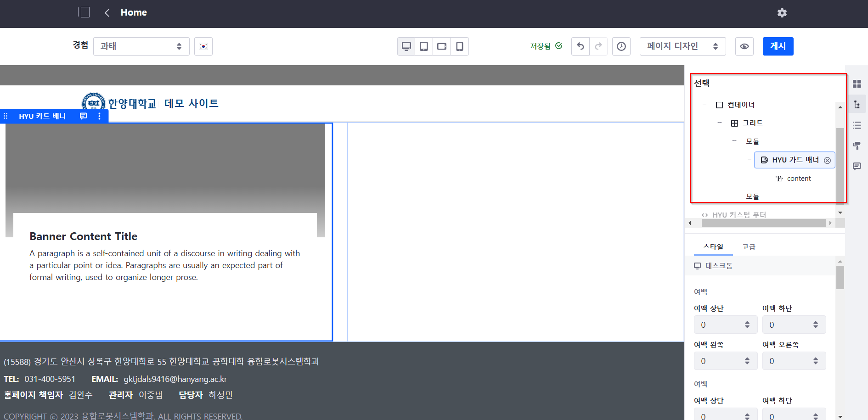Collapse the container tree node
The width and height of the screenshot is (868, 420).
[704, 105]
